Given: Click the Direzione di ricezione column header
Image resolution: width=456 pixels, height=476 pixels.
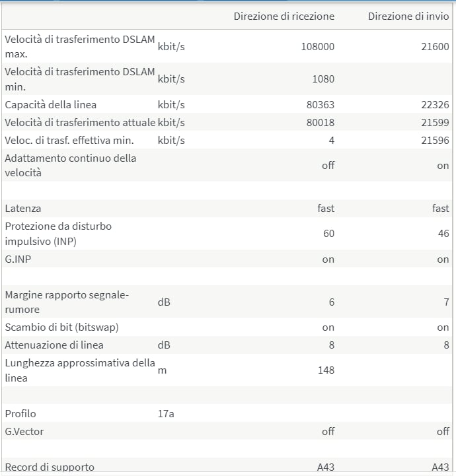Looking at the screenshot, I should pos(284,16).
